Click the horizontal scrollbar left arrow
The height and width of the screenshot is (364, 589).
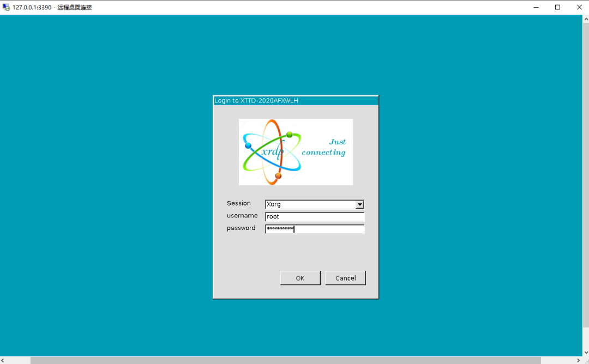coord(3,360)
